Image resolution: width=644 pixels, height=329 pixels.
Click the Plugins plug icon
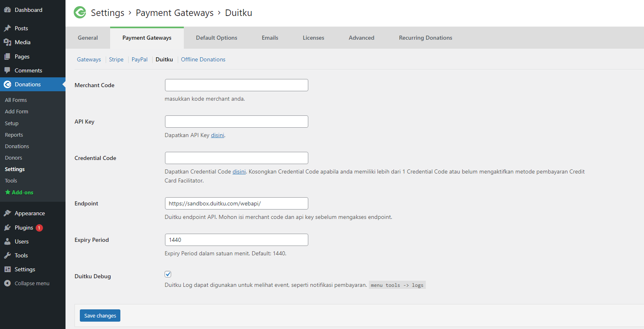point(7,228)
